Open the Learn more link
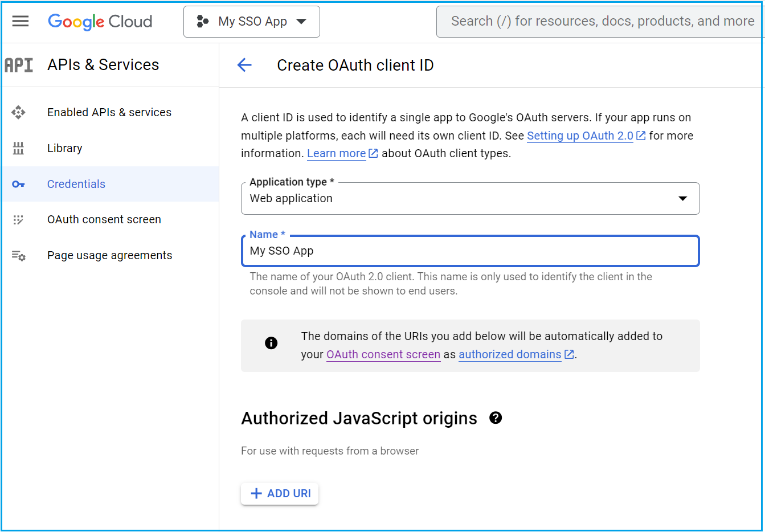 [337, 153]
